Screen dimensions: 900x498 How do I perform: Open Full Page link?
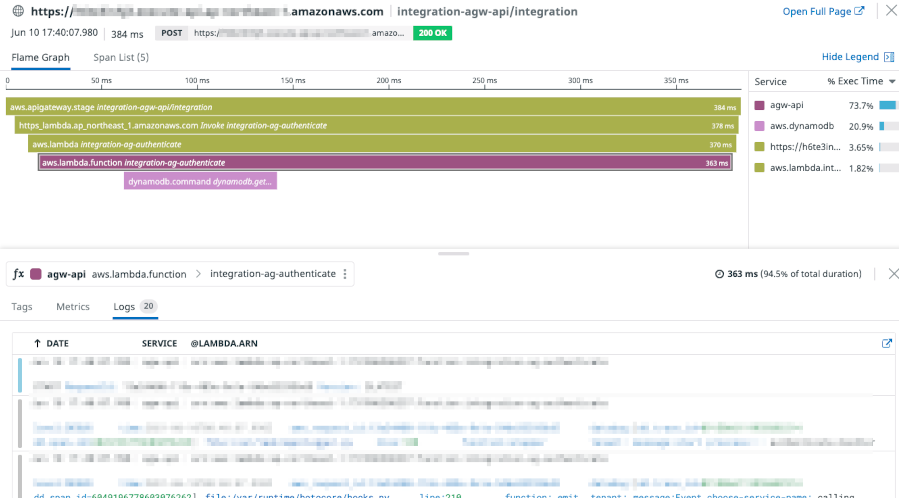824,11
